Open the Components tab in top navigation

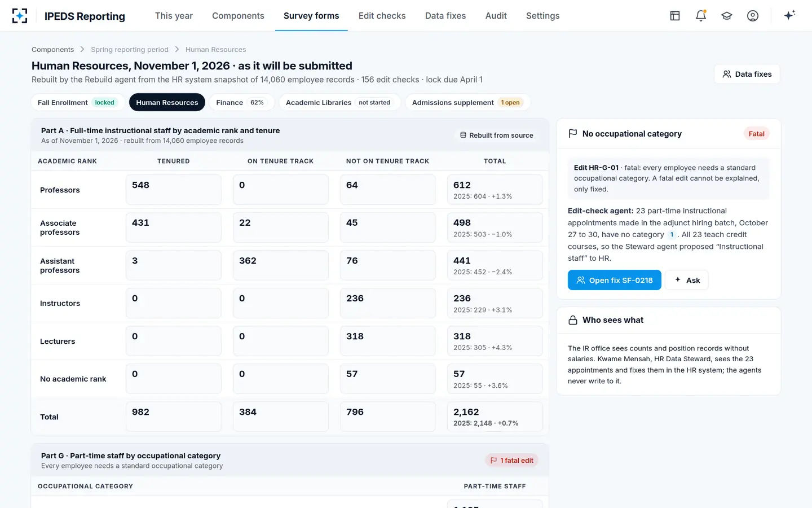238,16
